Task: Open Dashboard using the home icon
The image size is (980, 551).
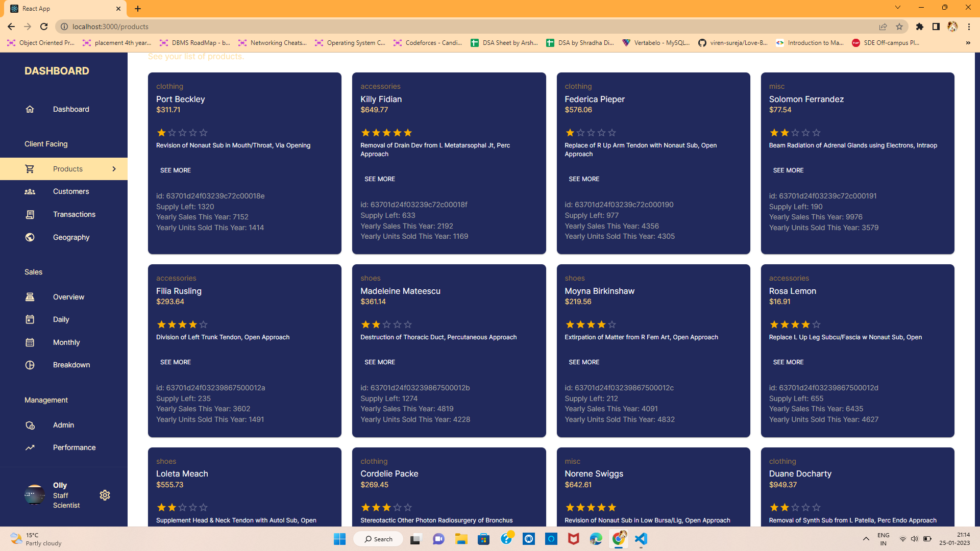Action: point(30,109)
